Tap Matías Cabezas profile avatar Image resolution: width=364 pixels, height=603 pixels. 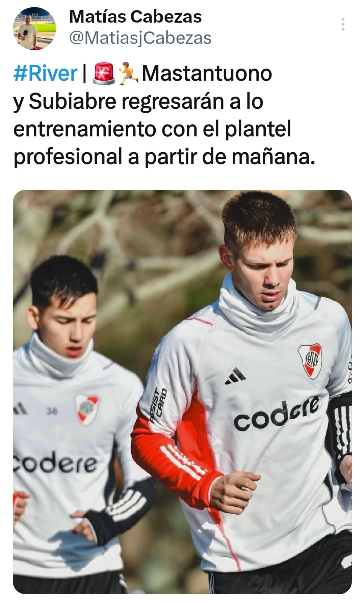point(34,29)
